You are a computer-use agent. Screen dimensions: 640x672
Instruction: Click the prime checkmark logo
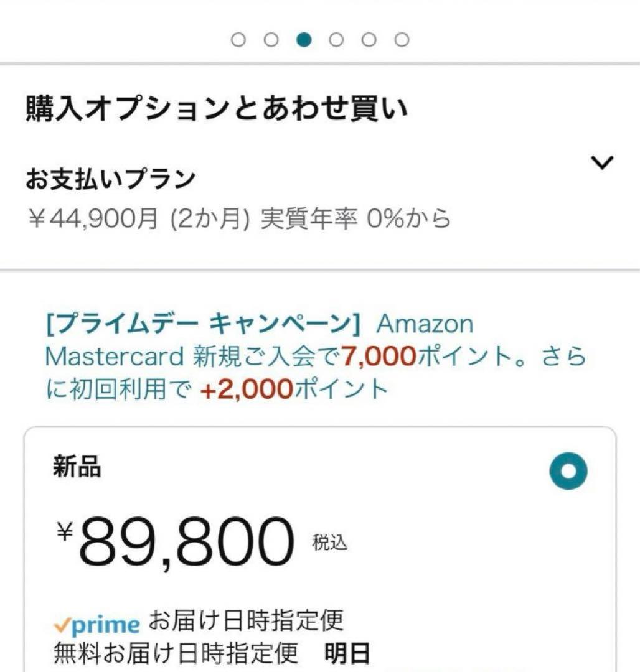point(96,623)
